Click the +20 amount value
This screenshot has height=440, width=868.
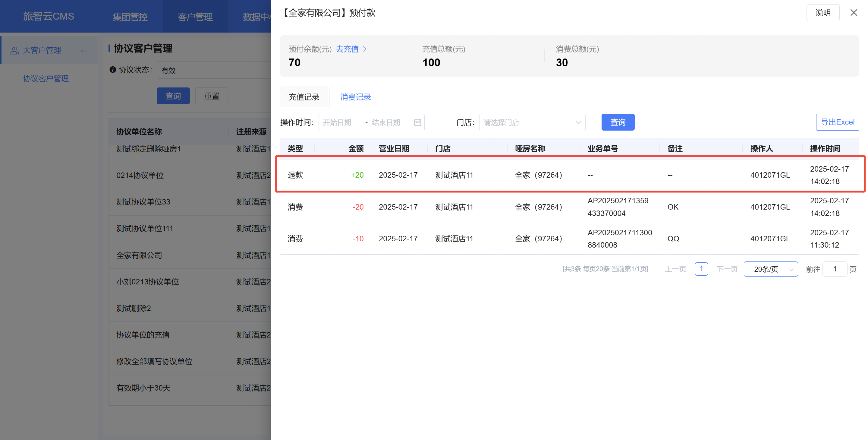coord(357,175)
